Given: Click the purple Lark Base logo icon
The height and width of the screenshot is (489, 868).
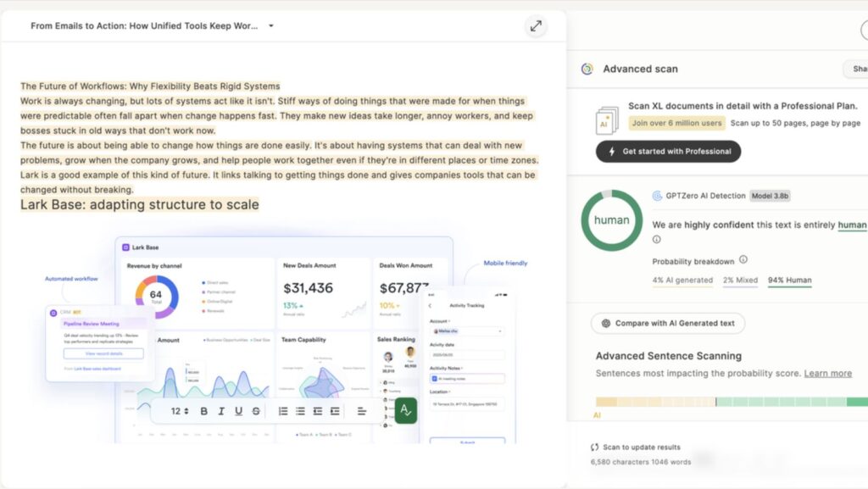Looking at the screenshot, I should (x=125, y=247).
